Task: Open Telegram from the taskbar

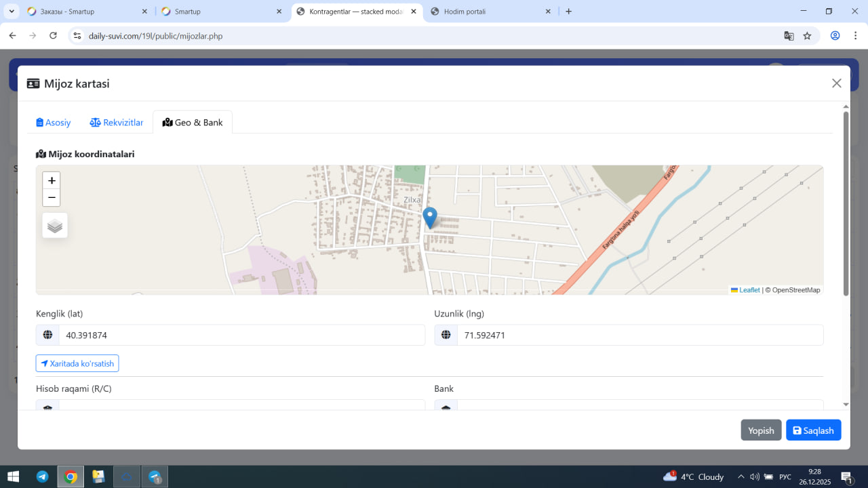Action: 43,476
